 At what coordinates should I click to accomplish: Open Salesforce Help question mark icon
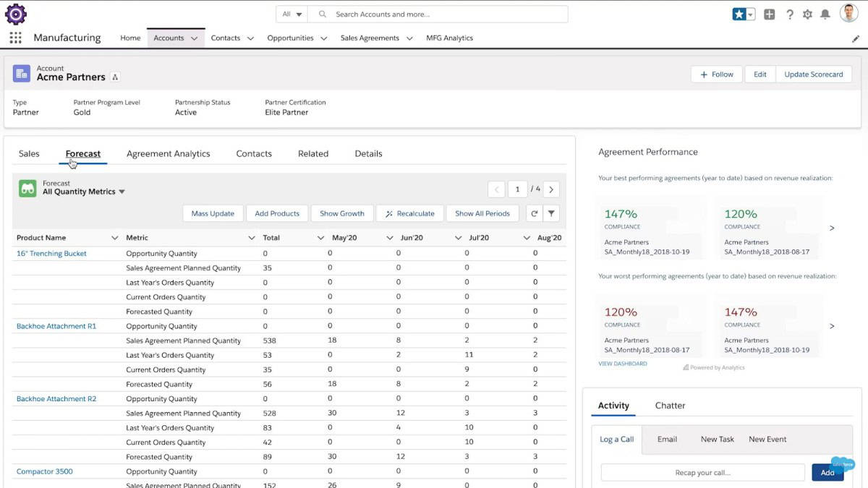(x=790, y=14)
